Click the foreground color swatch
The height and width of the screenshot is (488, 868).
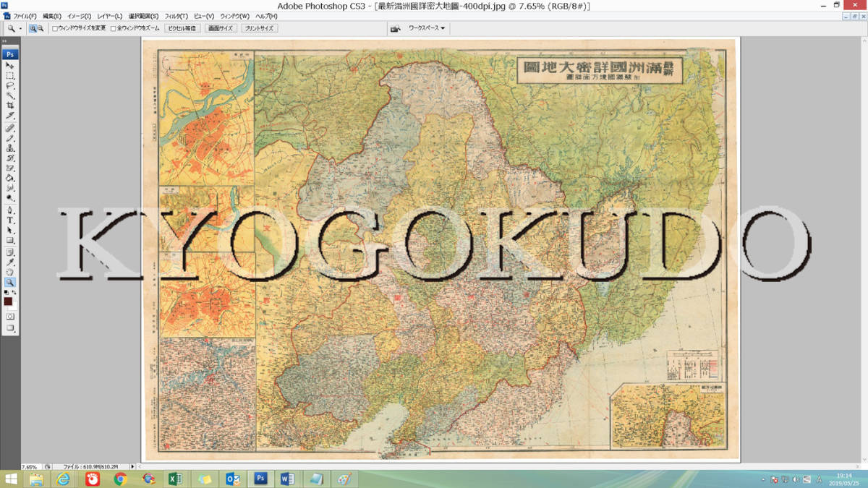point(8,301)
